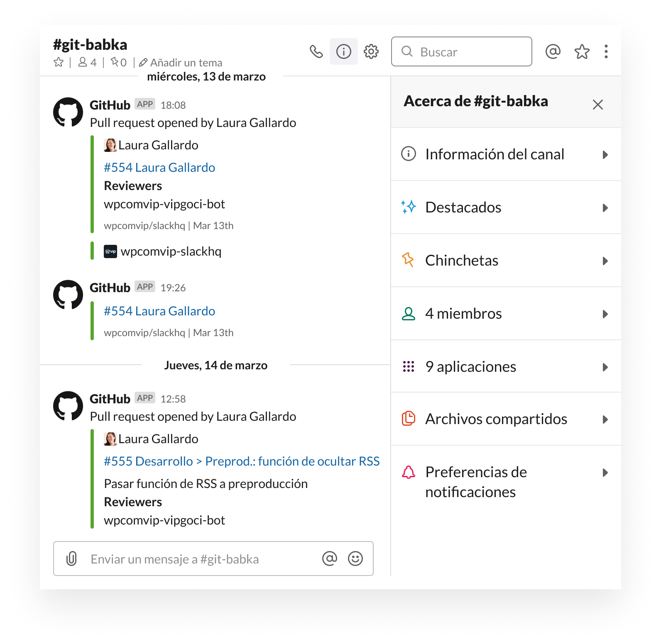Close the Acerca de #git-babka panel

598,105
